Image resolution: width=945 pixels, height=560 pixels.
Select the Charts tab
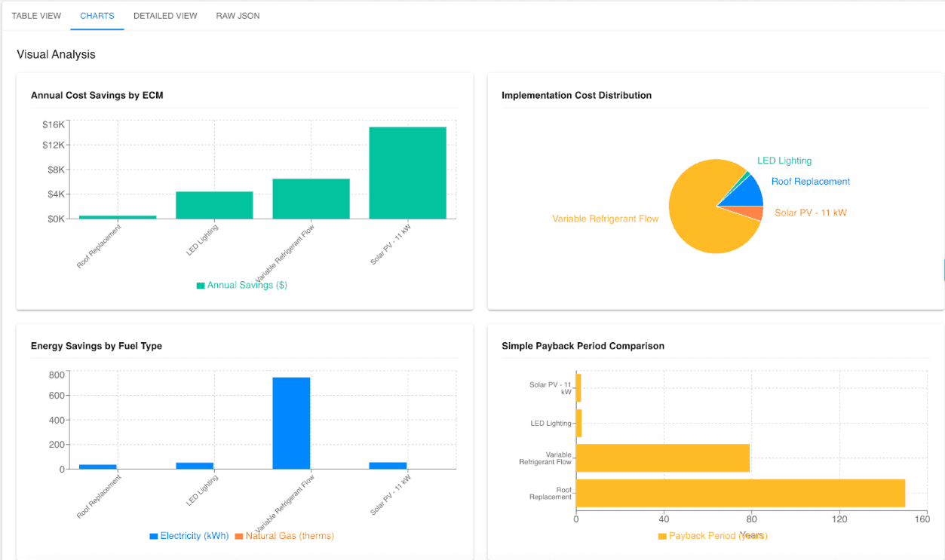click(97, 16)
